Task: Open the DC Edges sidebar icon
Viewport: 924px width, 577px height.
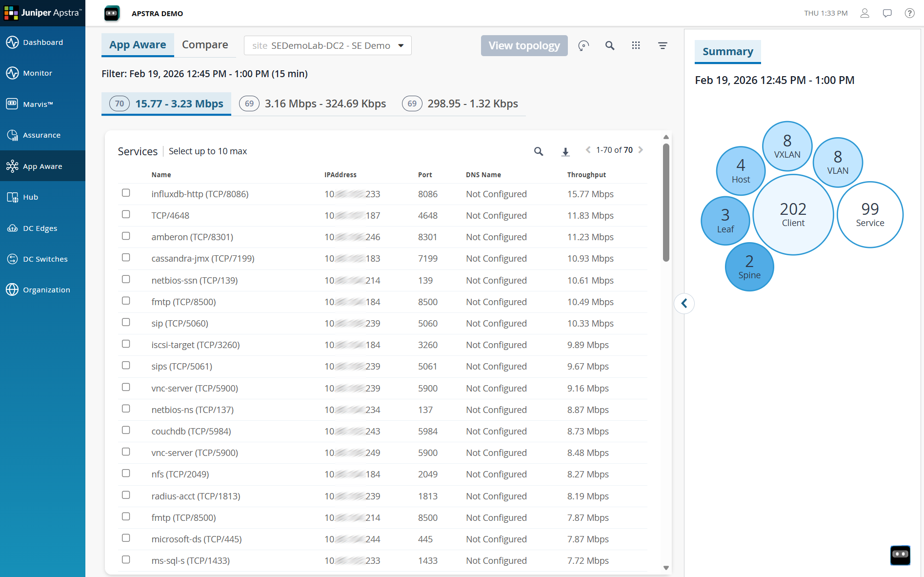Action: (x=12, y=228)
